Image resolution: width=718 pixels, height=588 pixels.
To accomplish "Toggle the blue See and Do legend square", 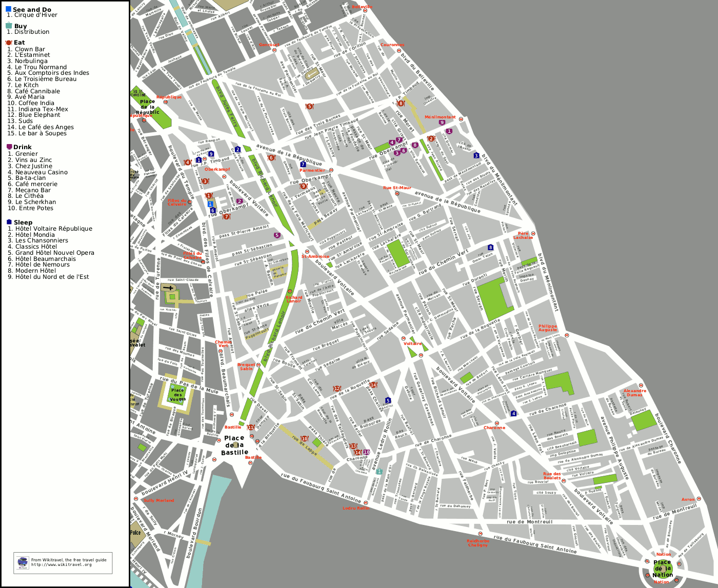I will click(9, 9).
